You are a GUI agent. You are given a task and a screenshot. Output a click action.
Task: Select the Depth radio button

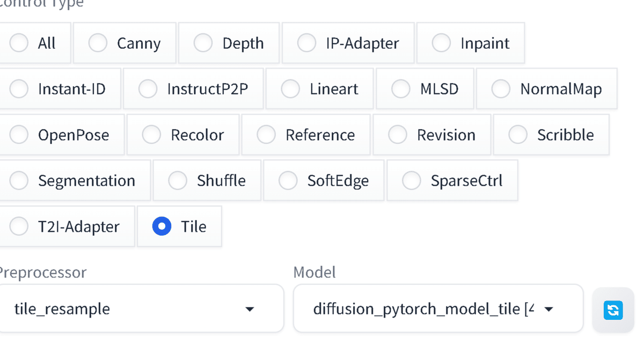coord(203,43)
